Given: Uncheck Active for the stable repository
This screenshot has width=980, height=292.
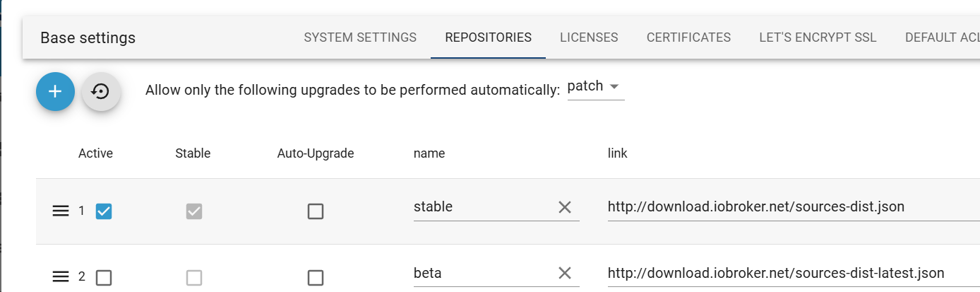Looking at the screenshot, I should point(104,211).
